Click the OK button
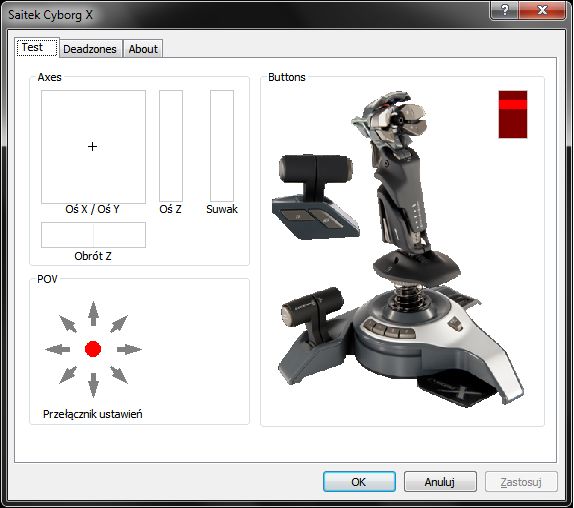 [359, 482]
